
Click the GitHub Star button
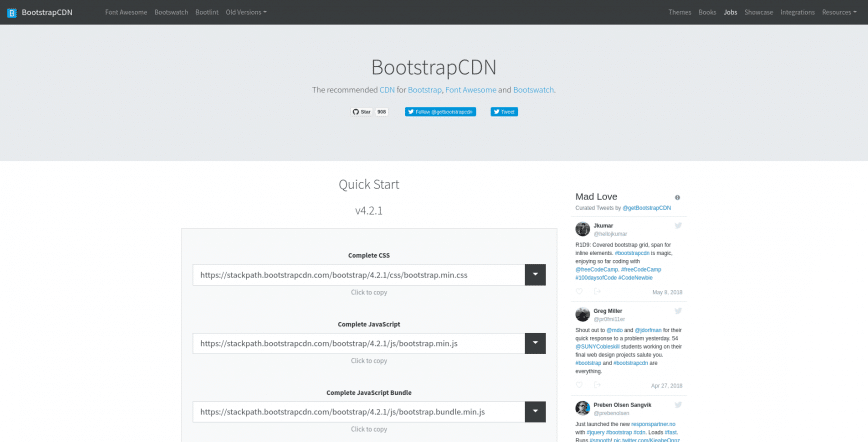click(361, 112)
